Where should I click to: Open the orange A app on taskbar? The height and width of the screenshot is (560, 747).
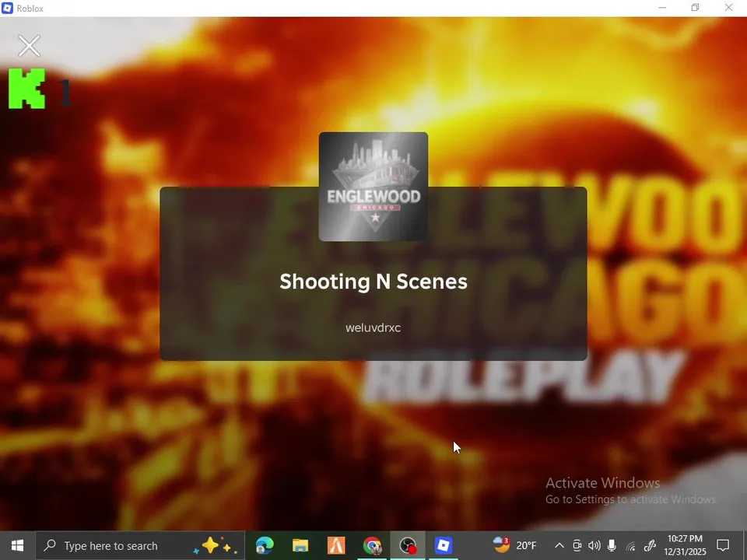[336, 545]
